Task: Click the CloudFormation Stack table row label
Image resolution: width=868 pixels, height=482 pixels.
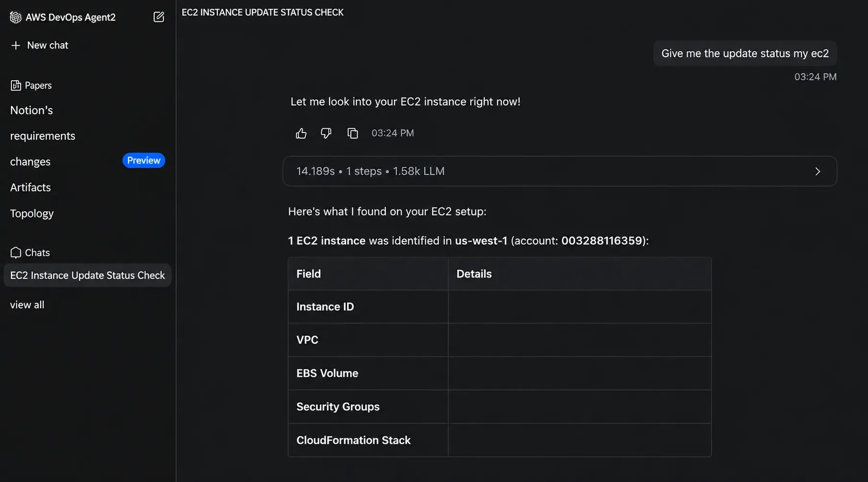Action: pos(353,440)
